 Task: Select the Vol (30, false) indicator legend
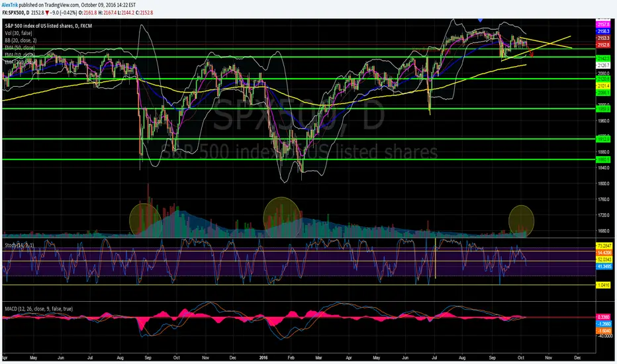coord(19,34)
